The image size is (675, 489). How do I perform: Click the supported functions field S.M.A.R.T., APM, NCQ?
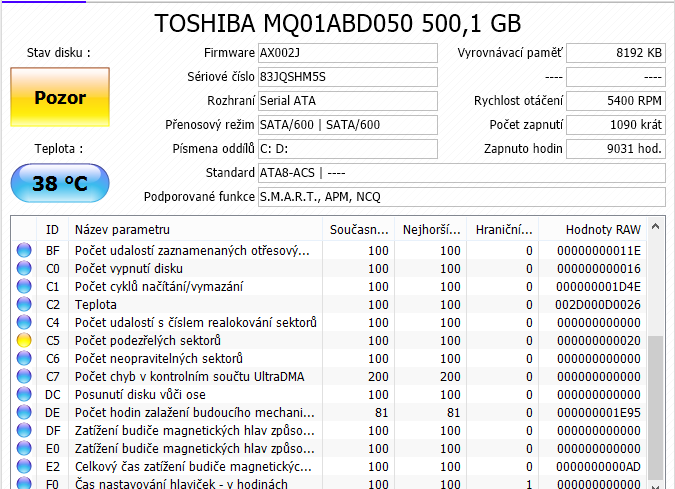click(x=462, y=197)
